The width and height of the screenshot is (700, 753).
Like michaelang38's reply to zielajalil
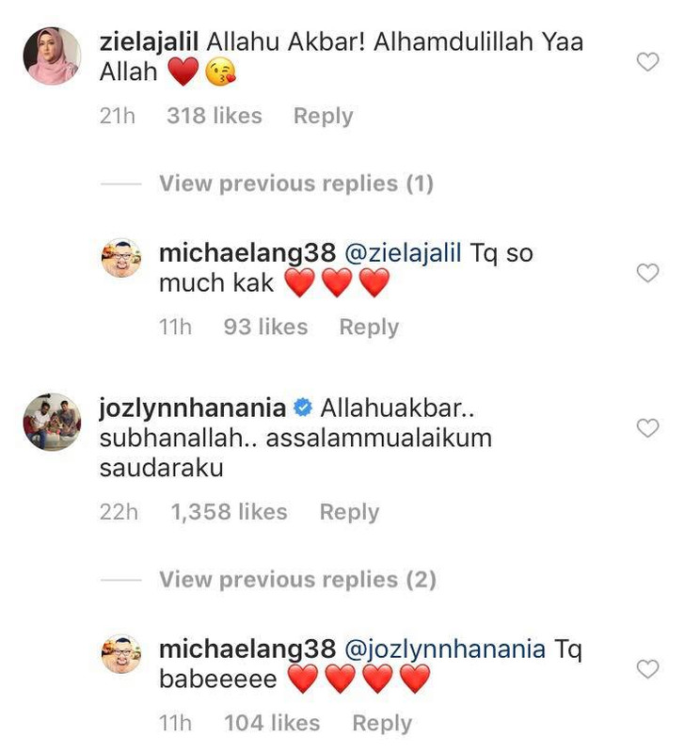[647, 273]
